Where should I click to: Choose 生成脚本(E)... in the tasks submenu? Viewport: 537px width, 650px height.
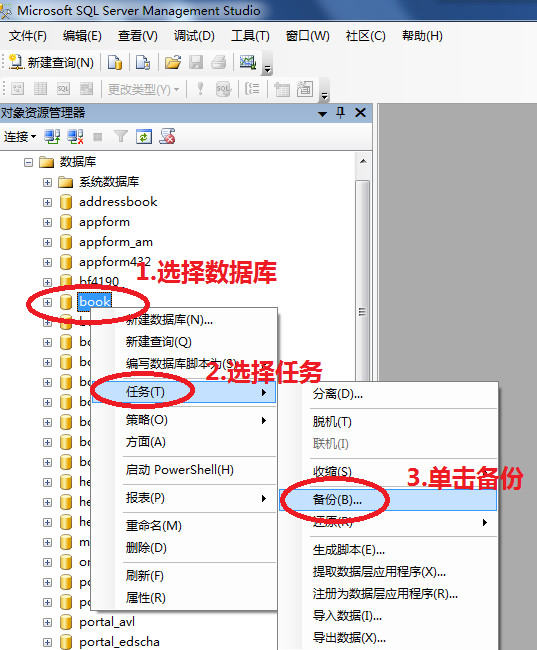click(388, 550)
